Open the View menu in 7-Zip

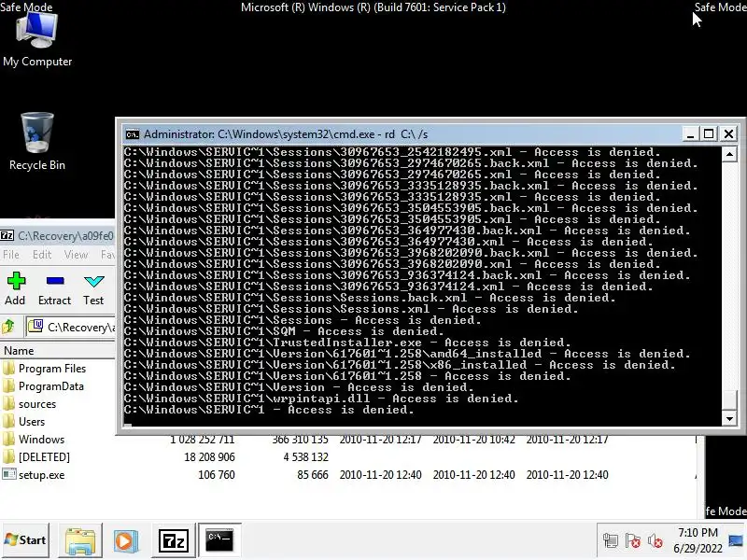coord(77,255)
